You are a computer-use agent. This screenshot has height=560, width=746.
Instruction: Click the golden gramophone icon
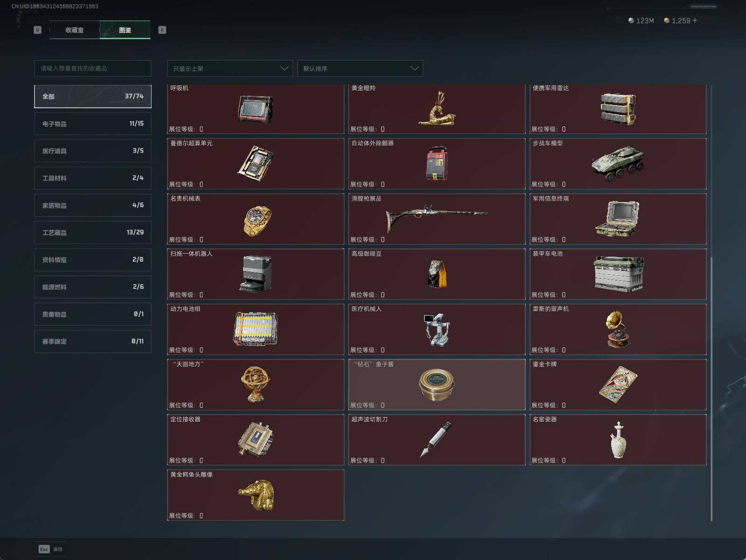pyautogui.click(x=618, y=329)
